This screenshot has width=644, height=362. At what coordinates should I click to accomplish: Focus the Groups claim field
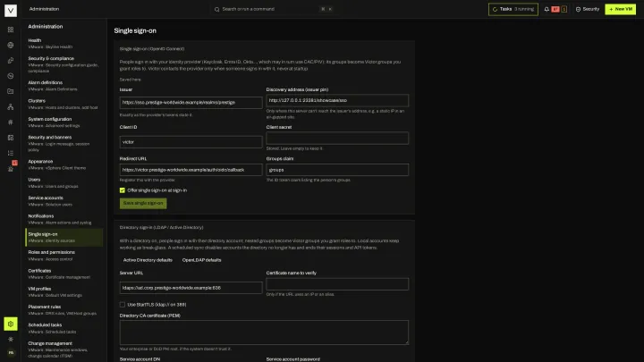[x=337, y=170]
